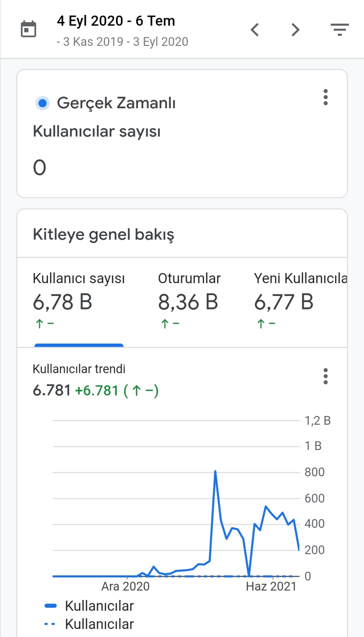The height and width of the screenshot is (637, 364).
Task: Go to previous date range arrow
Action: point(255,30)
